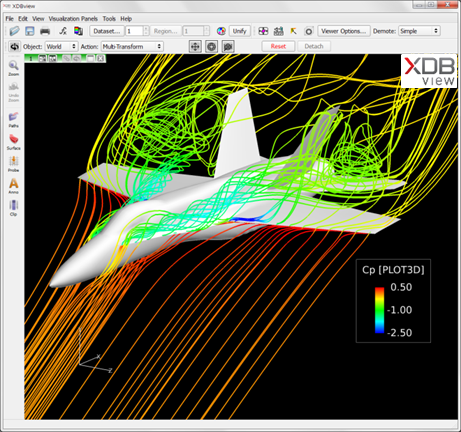Open the Object World dropdown
This screenshot has height=432, width=461.
pyautogui.click(x=61, y=46)
